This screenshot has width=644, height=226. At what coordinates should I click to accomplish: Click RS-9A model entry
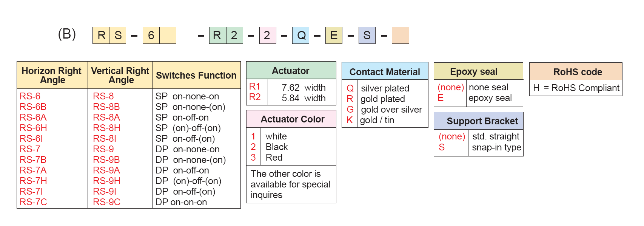coord(106,170)
